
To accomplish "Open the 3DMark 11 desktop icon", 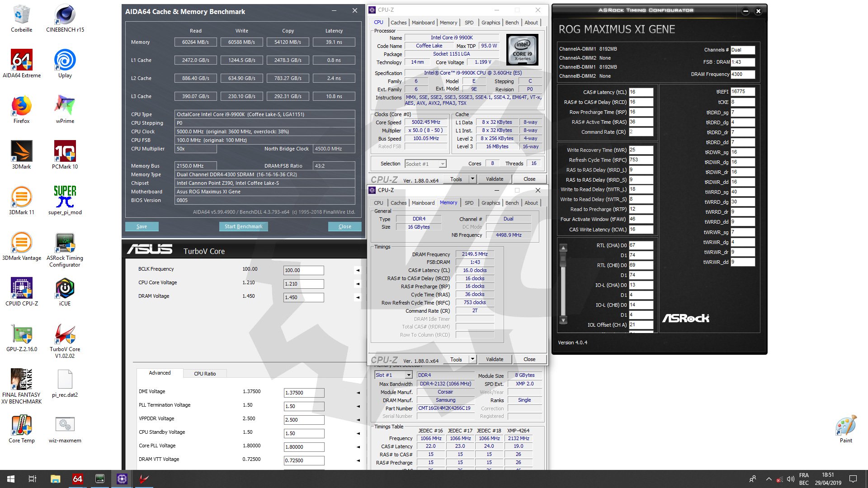I will point(21,201).
